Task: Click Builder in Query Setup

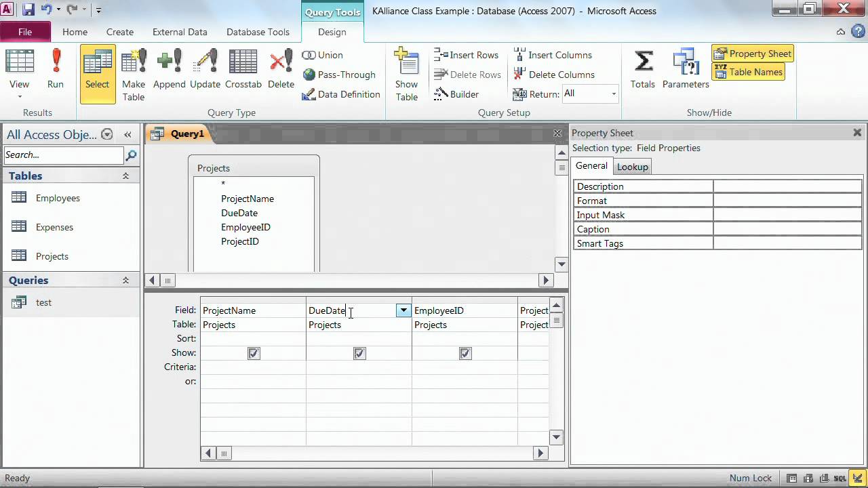Action: (x=456, y=94)
